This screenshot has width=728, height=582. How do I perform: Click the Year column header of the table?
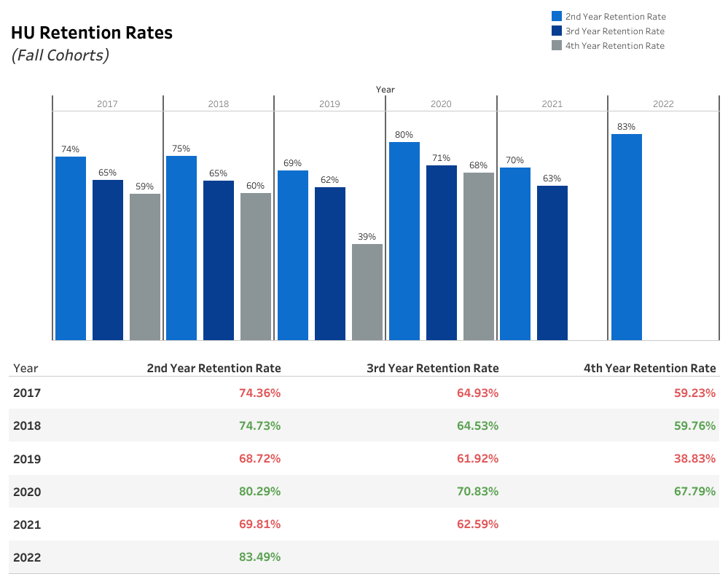point(26,368)
